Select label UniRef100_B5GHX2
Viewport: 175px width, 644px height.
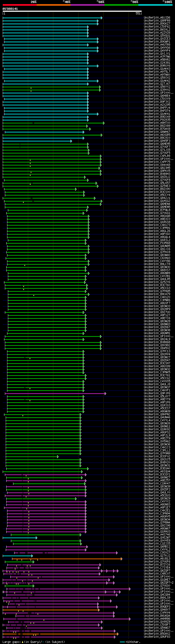(x=157, y=634)
